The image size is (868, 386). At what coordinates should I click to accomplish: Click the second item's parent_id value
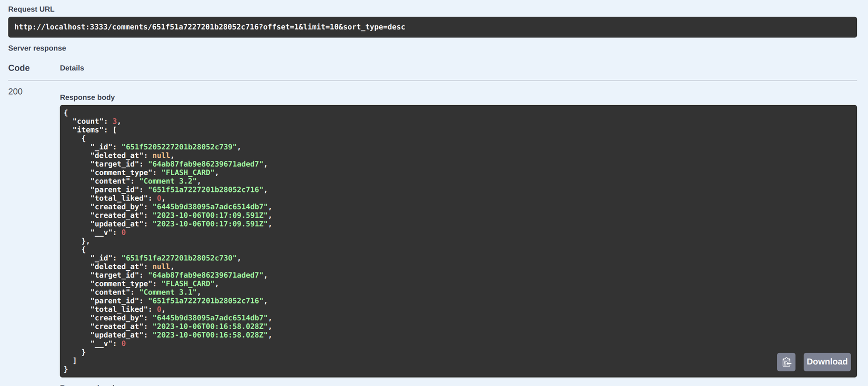206,301
